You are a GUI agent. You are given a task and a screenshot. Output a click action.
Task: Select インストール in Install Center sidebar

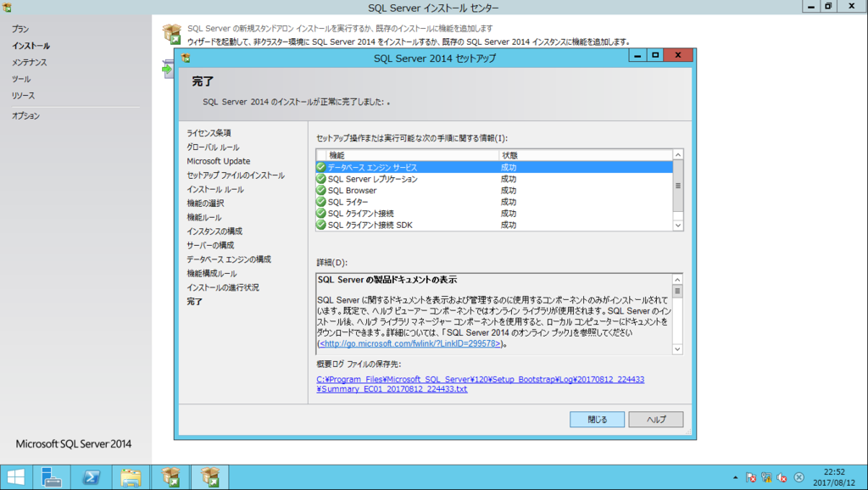pos(31,46)
